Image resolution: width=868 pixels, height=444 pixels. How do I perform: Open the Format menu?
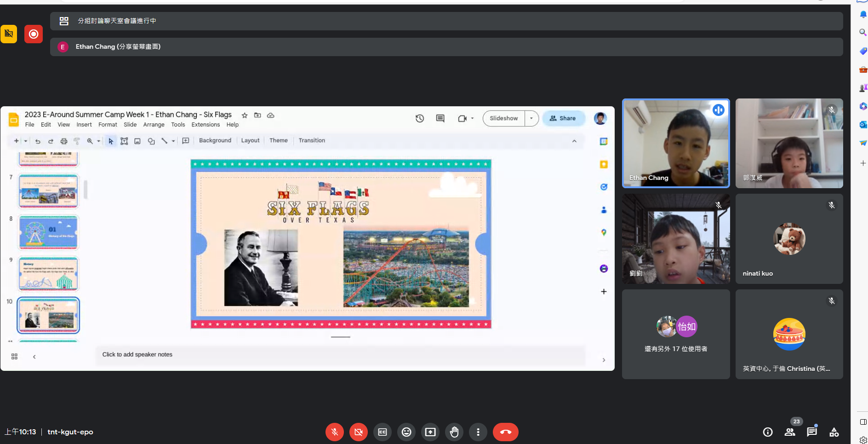(x=108, y=125)
